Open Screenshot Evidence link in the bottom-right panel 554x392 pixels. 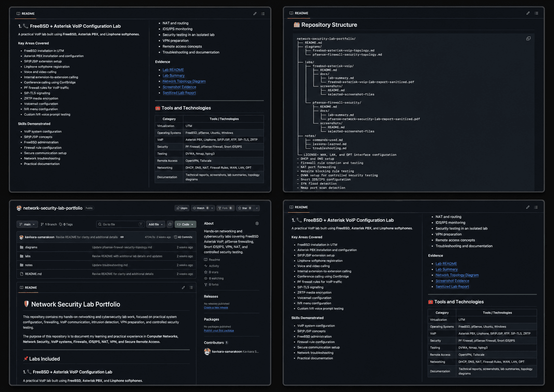[x=452, y=281]
